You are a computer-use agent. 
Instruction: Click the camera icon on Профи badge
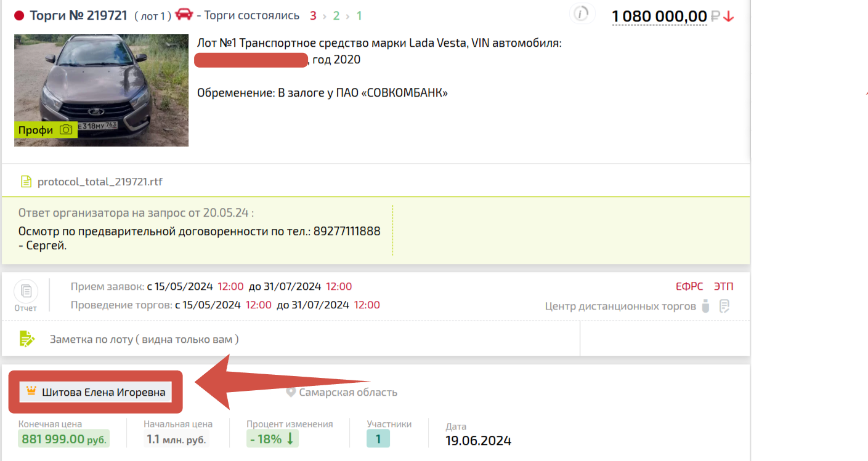pyautogui.click(x=66, y=130)
